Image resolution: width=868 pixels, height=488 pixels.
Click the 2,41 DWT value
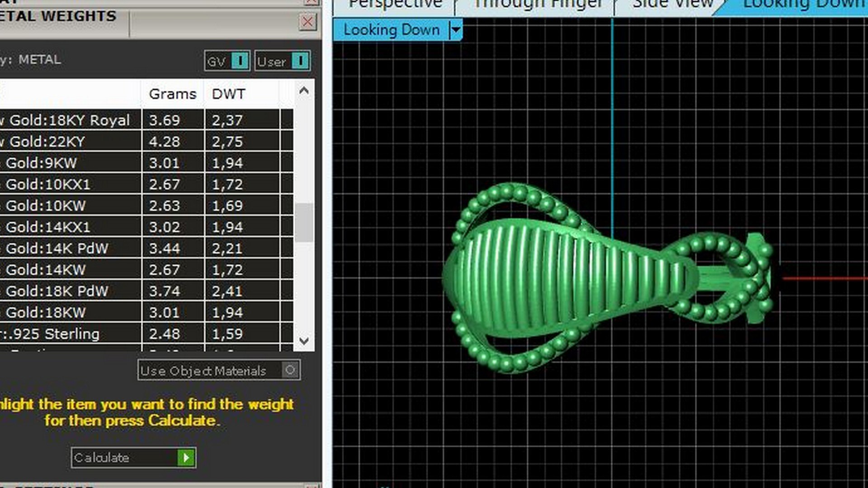227,291
